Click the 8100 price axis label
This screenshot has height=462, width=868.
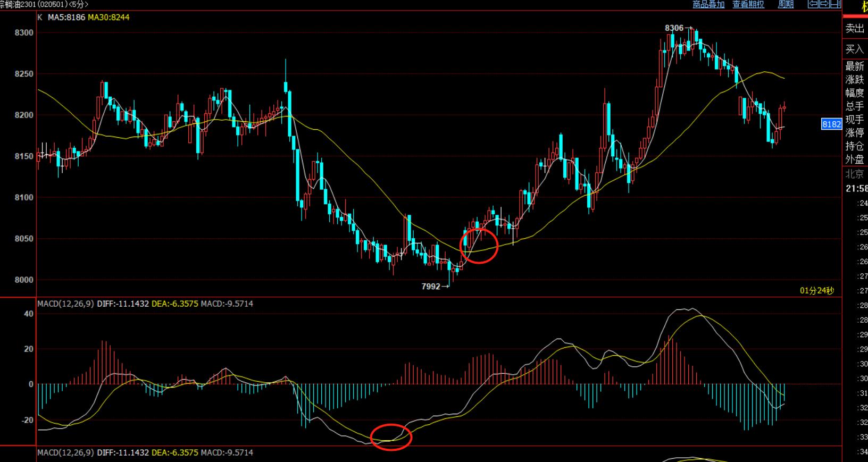tap(24, 198)
